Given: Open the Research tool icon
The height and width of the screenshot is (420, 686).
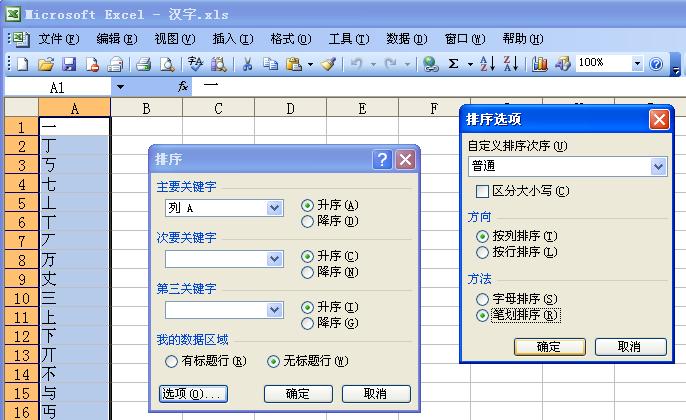Looking at the screenshot, I should (195, 64).
